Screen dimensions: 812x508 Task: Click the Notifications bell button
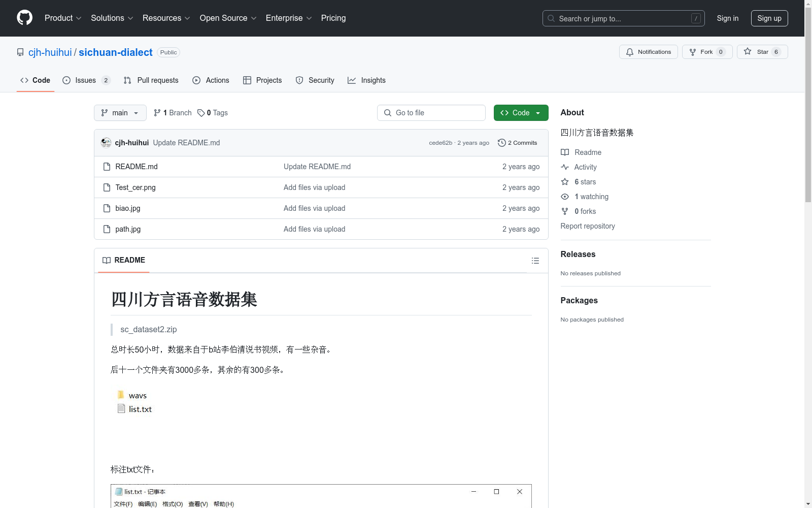(648, 52)
